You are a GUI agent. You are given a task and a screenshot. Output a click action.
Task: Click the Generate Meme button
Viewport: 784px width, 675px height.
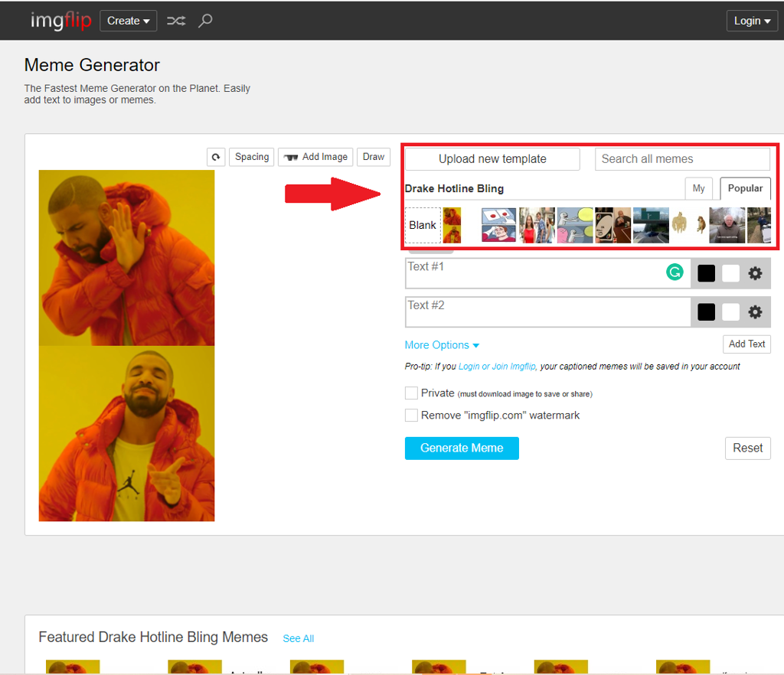click(462, 448)
